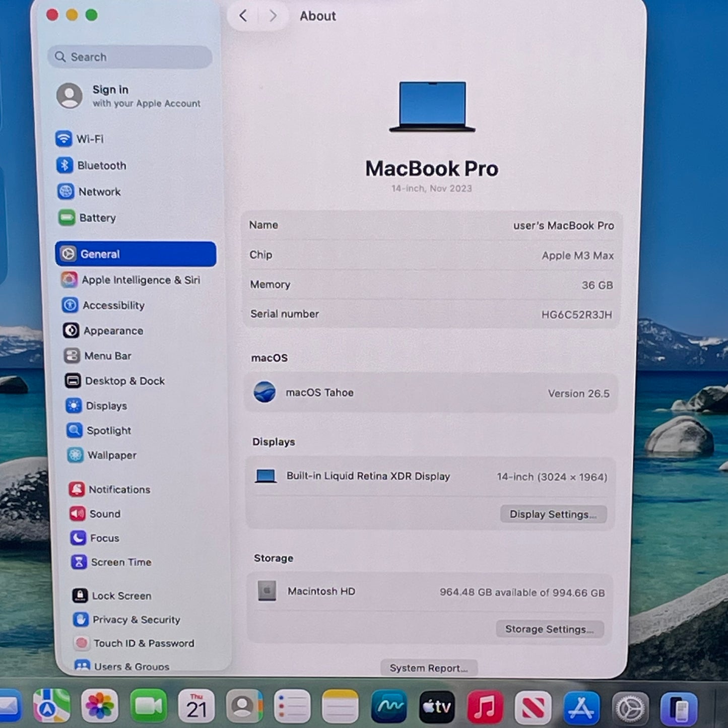Select Menu Bar settings

pyautogui.click(x=98, y=356)
